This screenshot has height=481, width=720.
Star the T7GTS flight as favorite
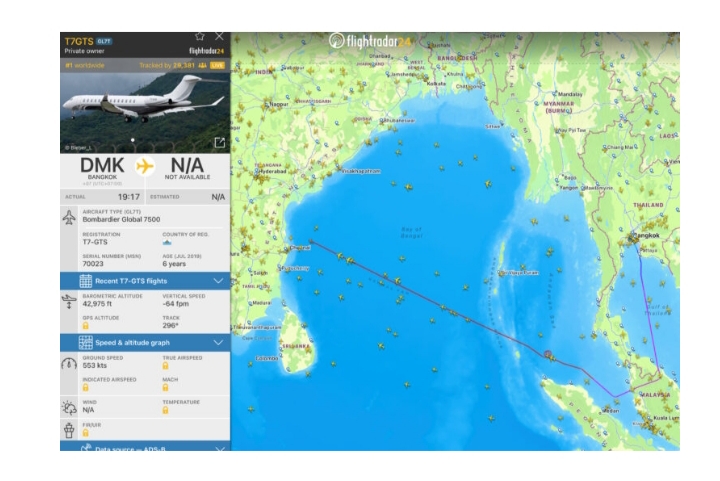point(199,36)
